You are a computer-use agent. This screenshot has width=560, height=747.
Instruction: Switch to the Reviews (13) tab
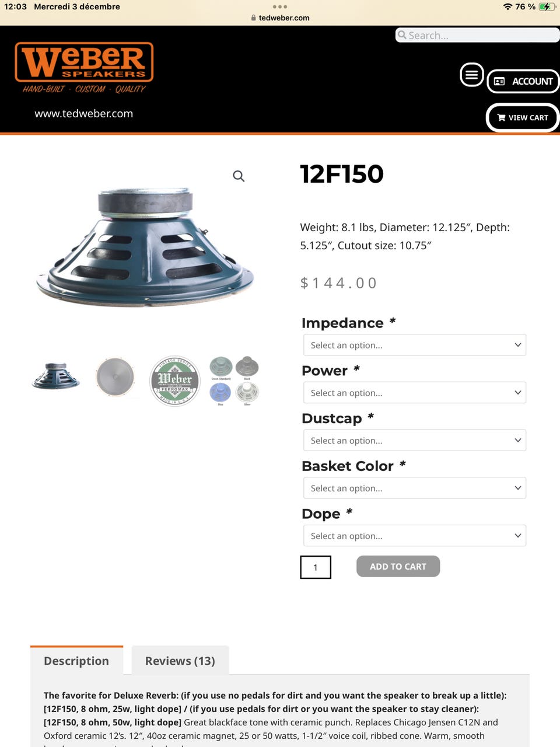pyautogui.click(x=180, y=661)
